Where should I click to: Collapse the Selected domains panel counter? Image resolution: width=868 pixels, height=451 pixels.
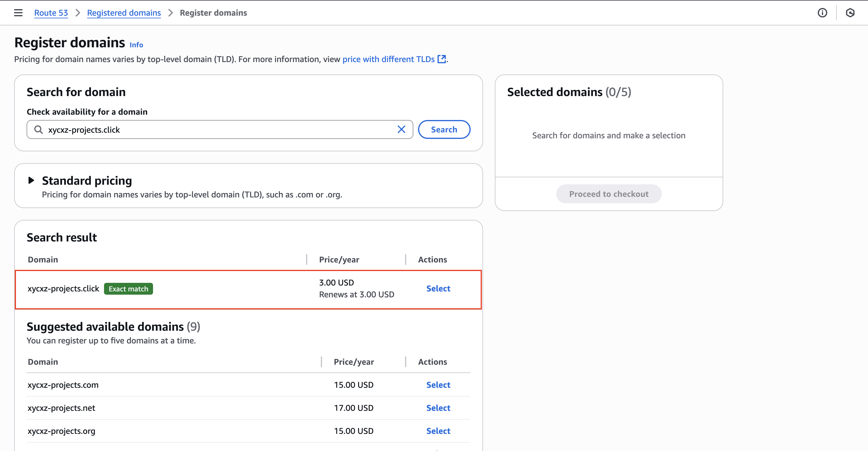click(618, 91)
